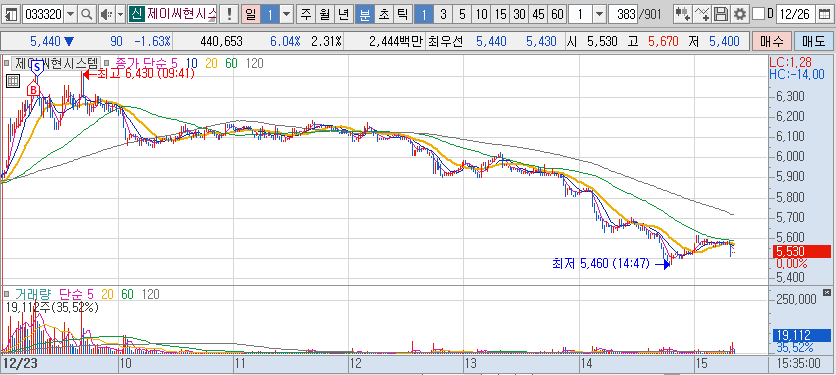836x375 pixels.
Task: Click the blue S sell marker
Action: tap(37, 68)
